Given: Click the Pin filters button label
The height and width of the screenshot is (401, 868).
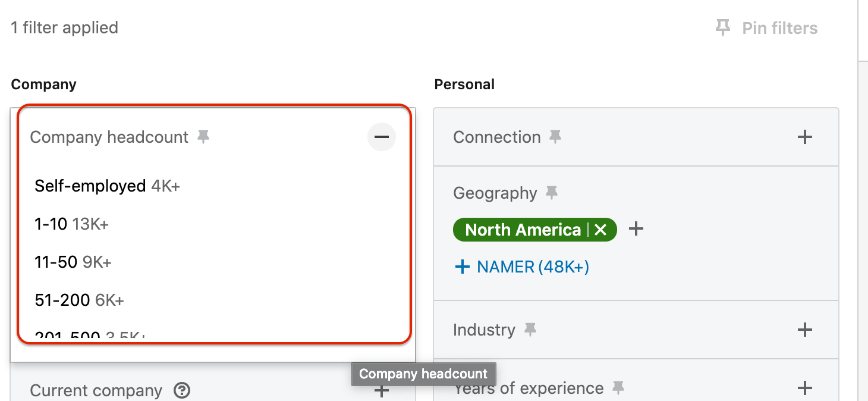Looking at the screenshot, I should click(779, 28).
